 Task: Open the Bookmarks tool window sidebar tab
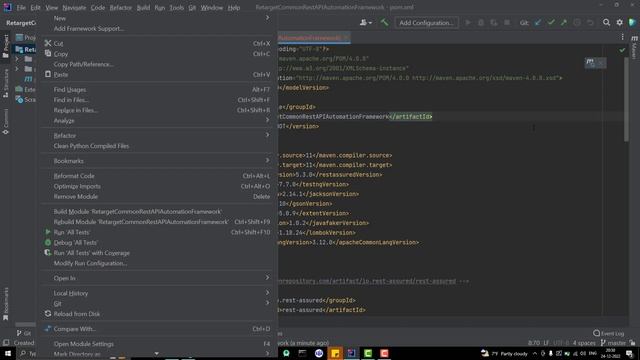(6, 304)
